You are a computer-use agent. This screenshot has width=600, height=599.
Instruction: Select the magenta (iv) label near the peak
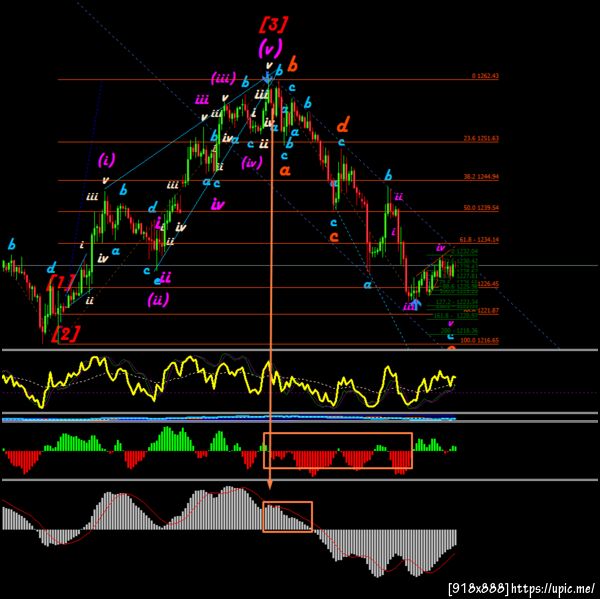point(252,162)
